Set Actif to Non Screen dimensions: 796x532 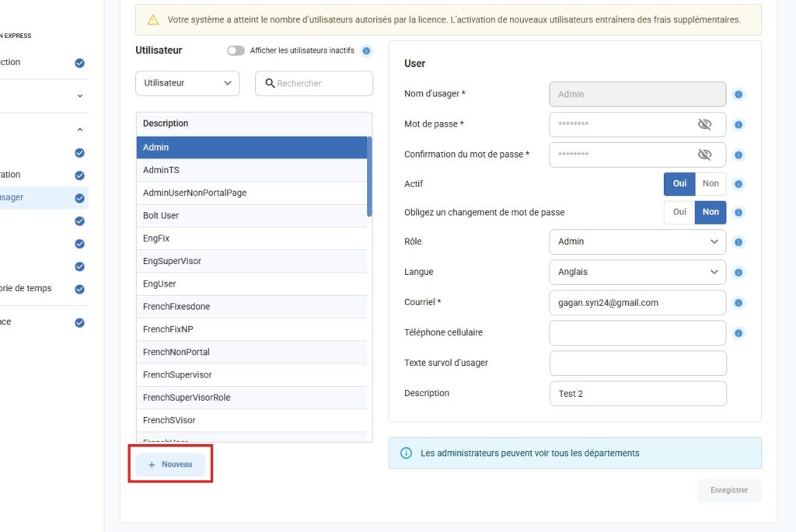[x=710, y=184]
